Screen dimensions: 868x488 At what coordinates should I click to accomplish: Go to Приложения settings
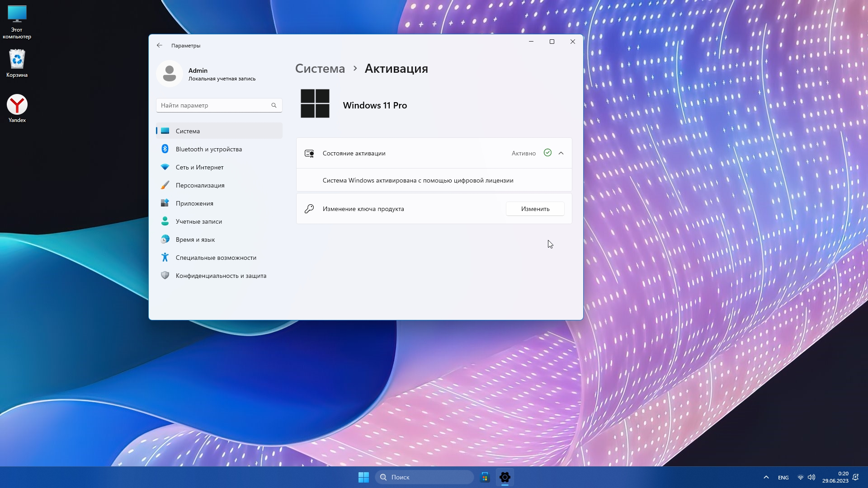pos(194,203)
